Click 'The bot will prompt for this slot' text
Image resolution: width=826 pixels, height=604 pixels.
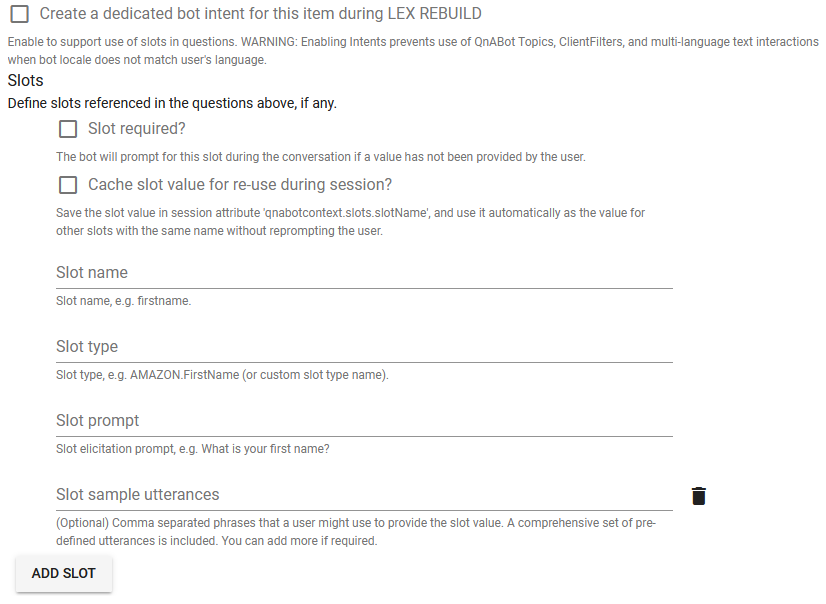[x=320, y=157]
